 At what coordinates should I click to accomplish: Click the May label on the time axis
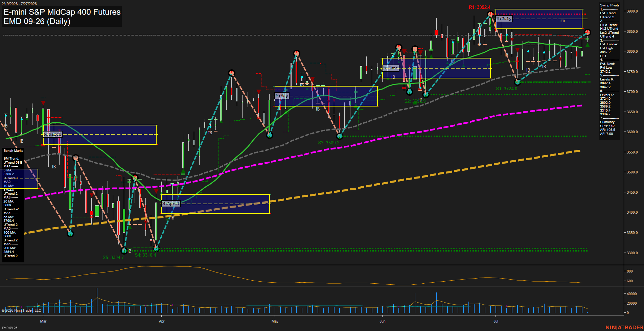pos(275,321)
